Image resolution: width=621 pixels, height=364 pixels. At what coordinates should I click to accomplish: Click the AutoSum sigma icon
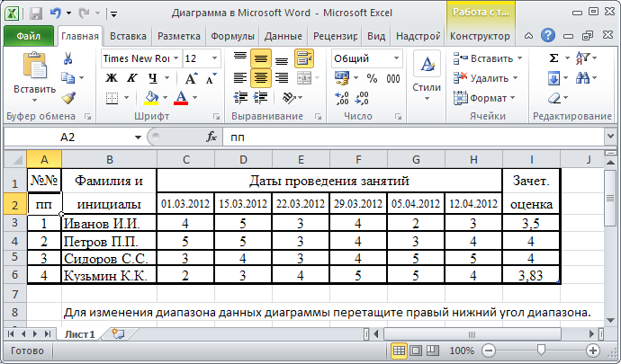coord(554,58)
